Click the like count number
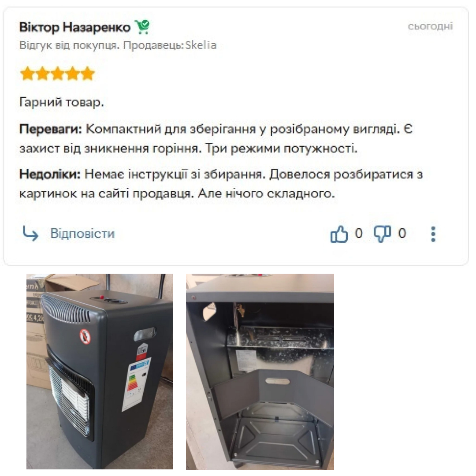 coord(359,234)
